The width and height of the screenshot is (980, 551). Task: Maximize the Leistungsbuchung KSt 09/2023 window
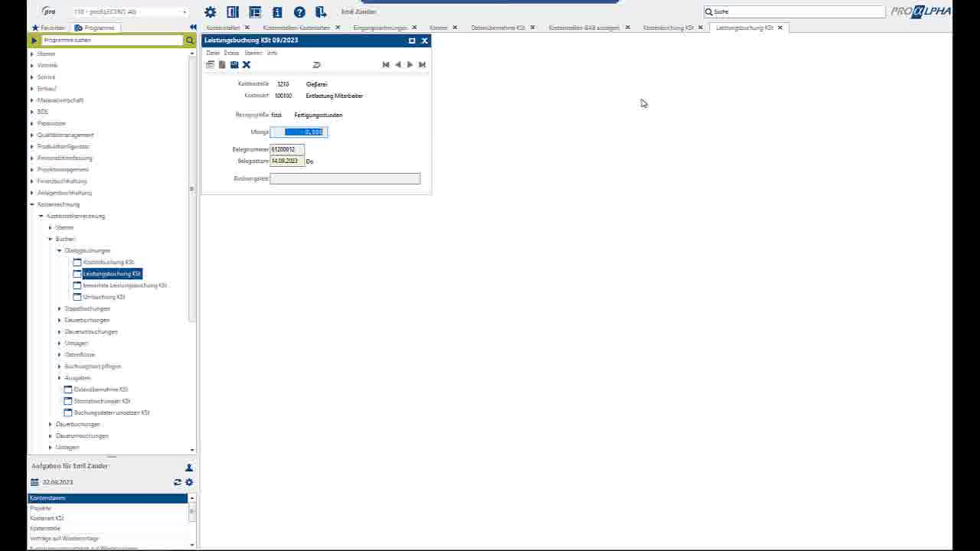pyautogui.click(x=412, y=41)
